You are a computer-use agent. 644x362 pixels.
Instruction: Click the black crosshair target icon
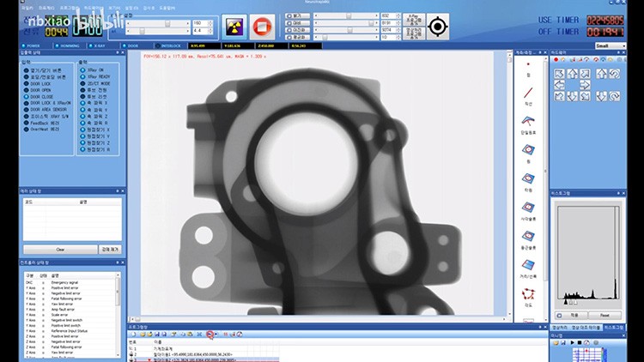pyautogui.click(x=438, y=27)
